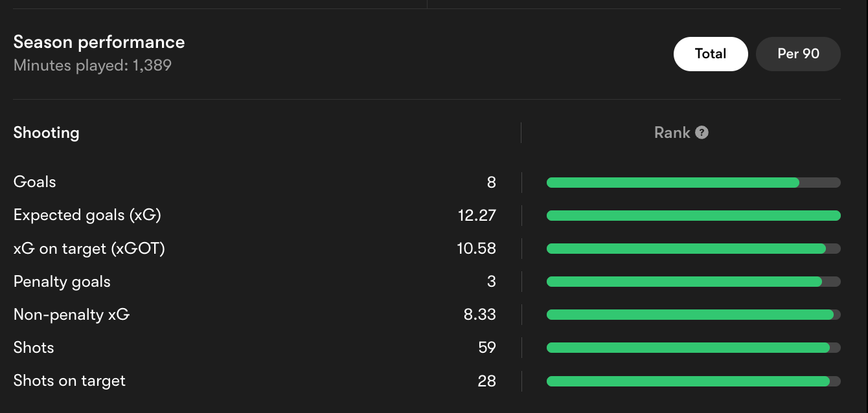The height and width of the screenshot is (413, 868).
Task: Click the xGOT rank bar
Action: pos(693,249)
